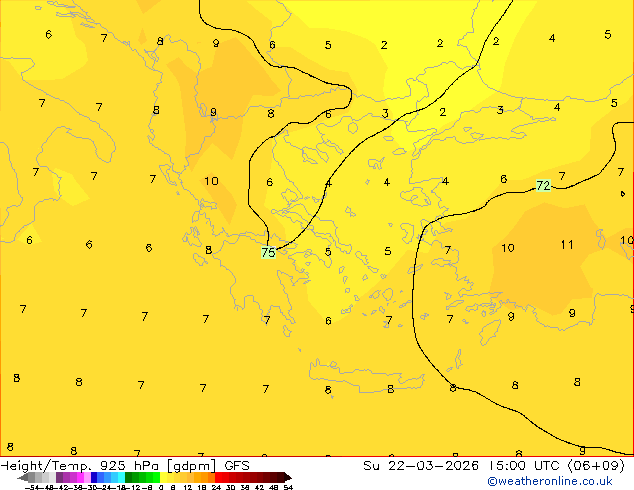The height and width of the screenshot is (490, 634).
Task: Click the 75 contour height label
Action: [x=268, y=252]
